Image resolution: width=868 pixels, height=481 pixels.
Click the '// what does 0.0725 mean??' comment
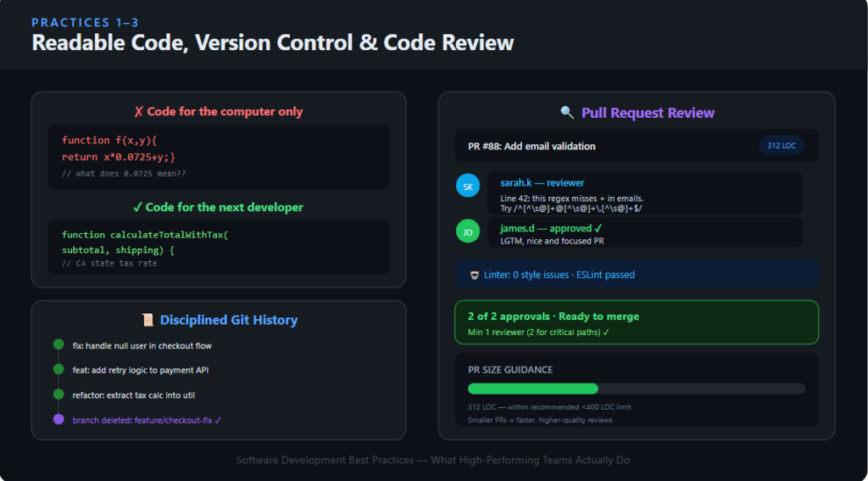124,173
